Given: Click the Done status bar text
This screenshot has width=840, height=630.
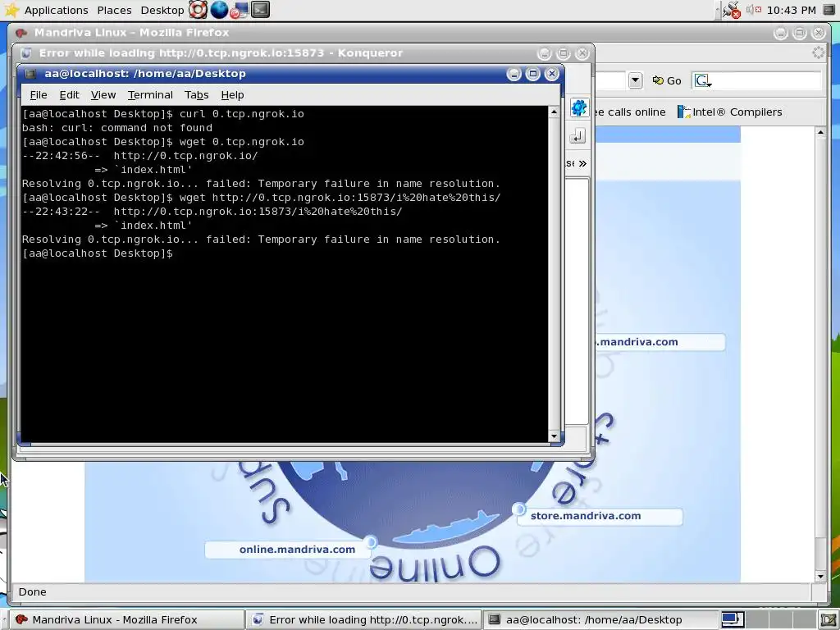Looking at the screenshot, I should tap(32, 592).
